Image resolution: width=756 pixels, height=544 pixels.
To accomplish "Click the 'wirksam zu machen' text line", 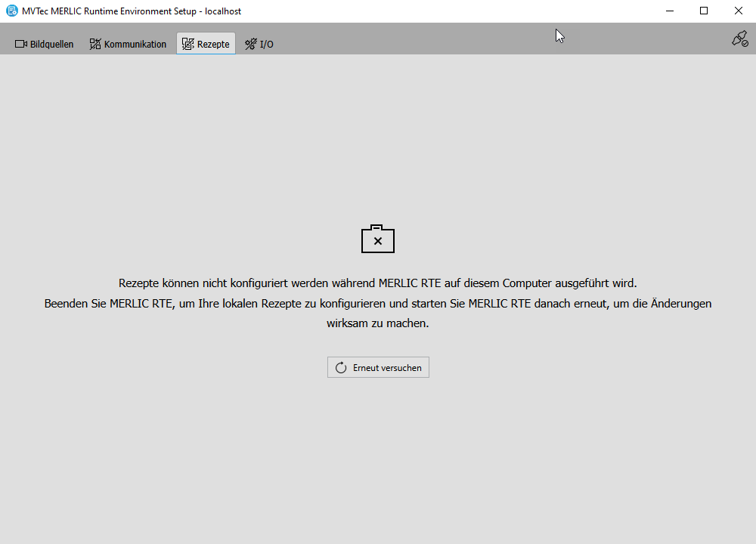I will point(378,323).
